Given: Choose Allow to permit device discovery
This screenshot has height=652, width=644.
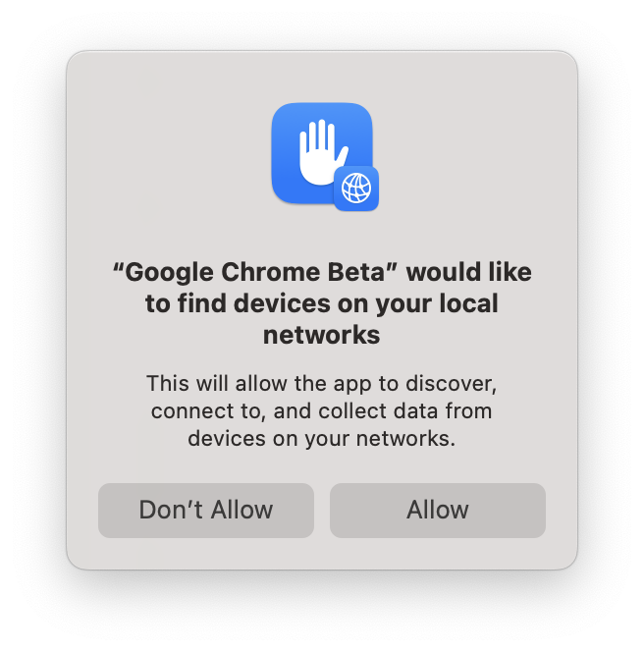Looking at the screenshot, I should [x=438, y=511].
